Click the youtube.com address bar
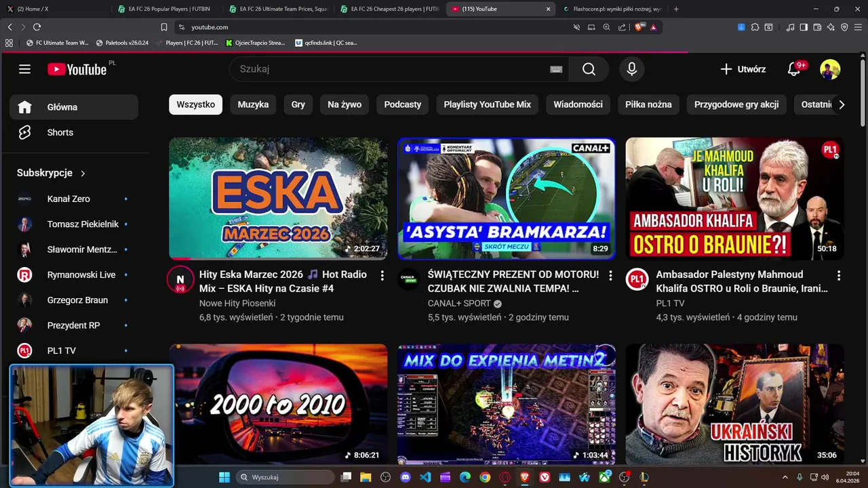Image resolution: width=868 pixels, height=488 pixels. click(x=373, y=27)
